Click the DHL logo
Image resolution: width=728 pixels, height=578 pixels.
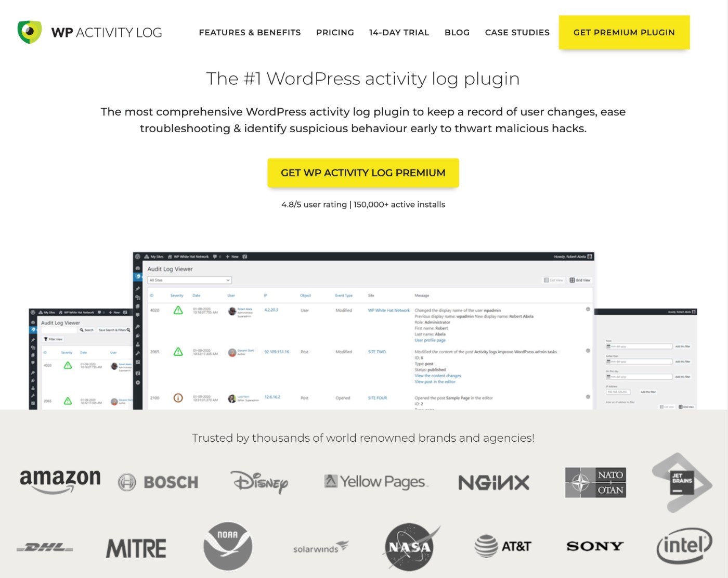point(45,547)
